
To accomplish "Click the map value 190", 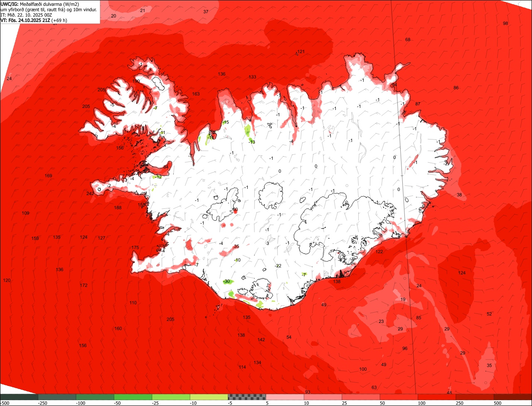I will (x=136, y=81).
